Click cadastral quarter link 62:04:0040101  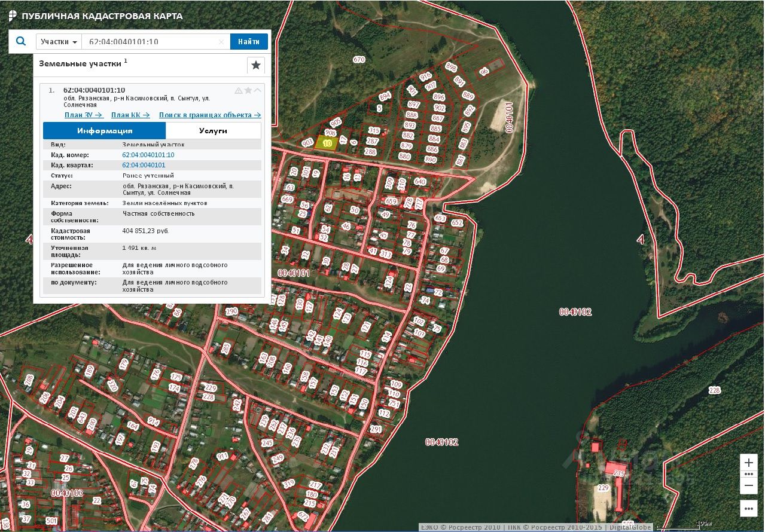(144, 165)
